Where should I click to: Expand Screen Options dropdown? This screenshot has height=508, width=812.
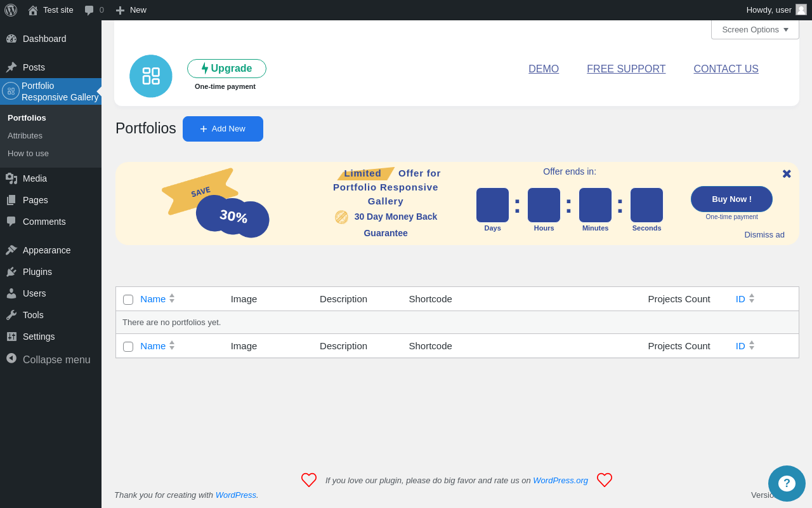point(755,29)
